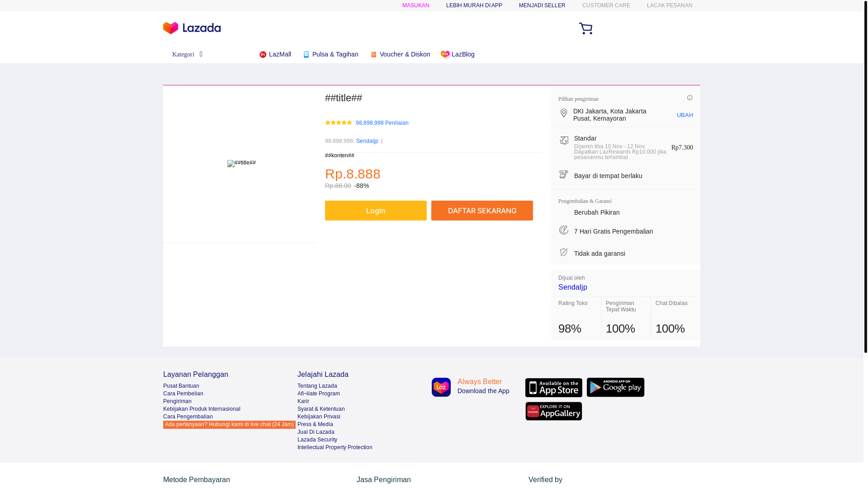Open Jual Di Lazada footer link
868x488 pixels.
point(316,432)
